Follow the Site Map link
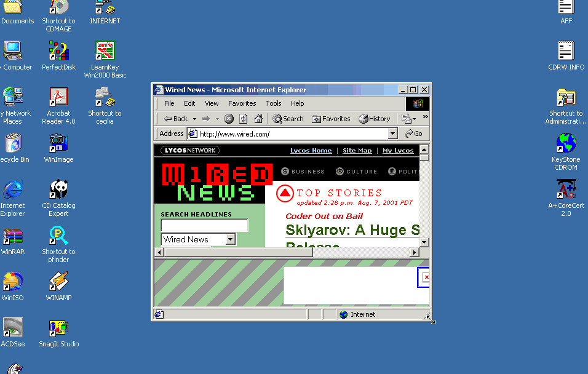The width and height of the screenshot is (588, 374). 357,151
